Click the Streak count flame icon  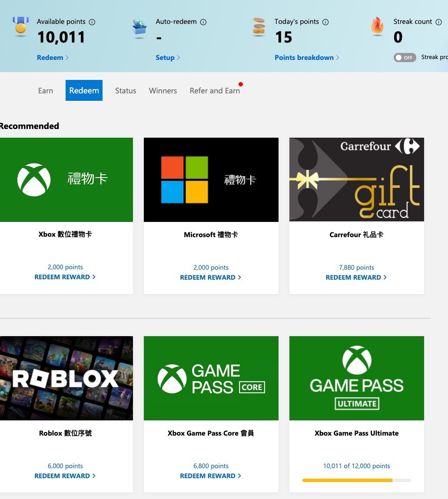pyautogui.click(x=377, y=26)
